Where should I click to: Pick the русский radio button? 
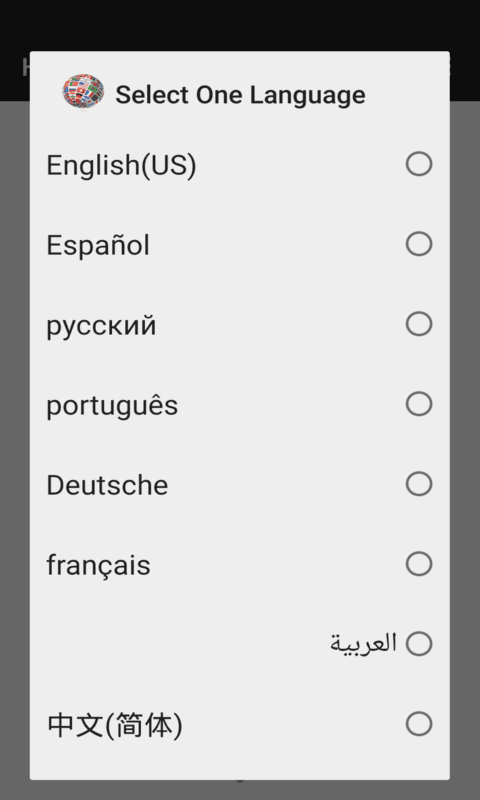[x=419, y=324]
